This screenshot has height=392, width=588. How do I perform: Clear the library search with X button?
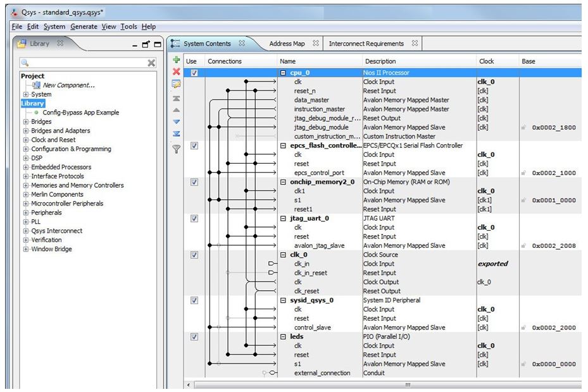151,63
